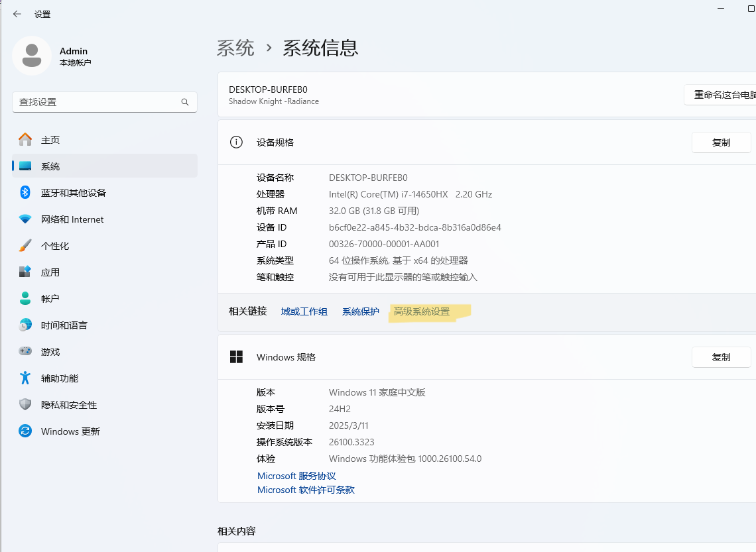Collapse the 设备规格 section header

(487, 142)
